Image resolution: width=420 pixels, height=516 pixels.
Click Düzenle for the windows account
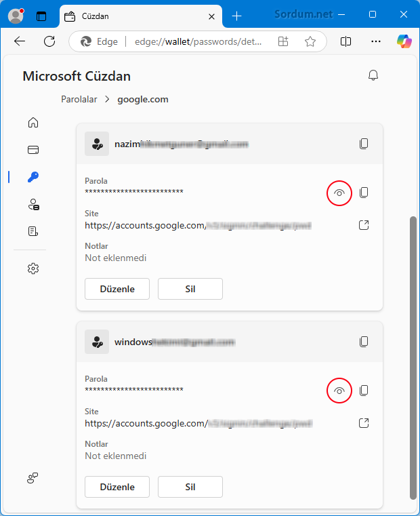(x=117, y=487)
